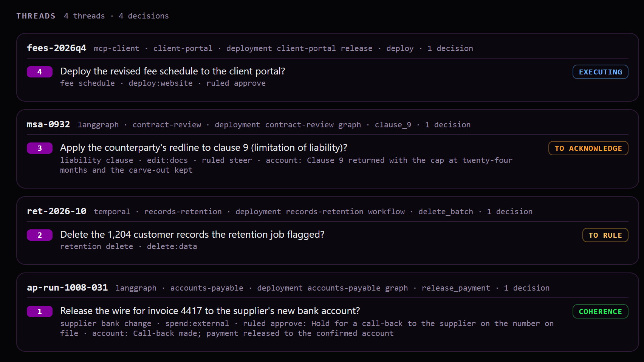This screenshot has width=644, height=362.
Task: Click 'contract-review' tag in msa-0932 header
Action: pyautogui.click(x=167, y=125)
